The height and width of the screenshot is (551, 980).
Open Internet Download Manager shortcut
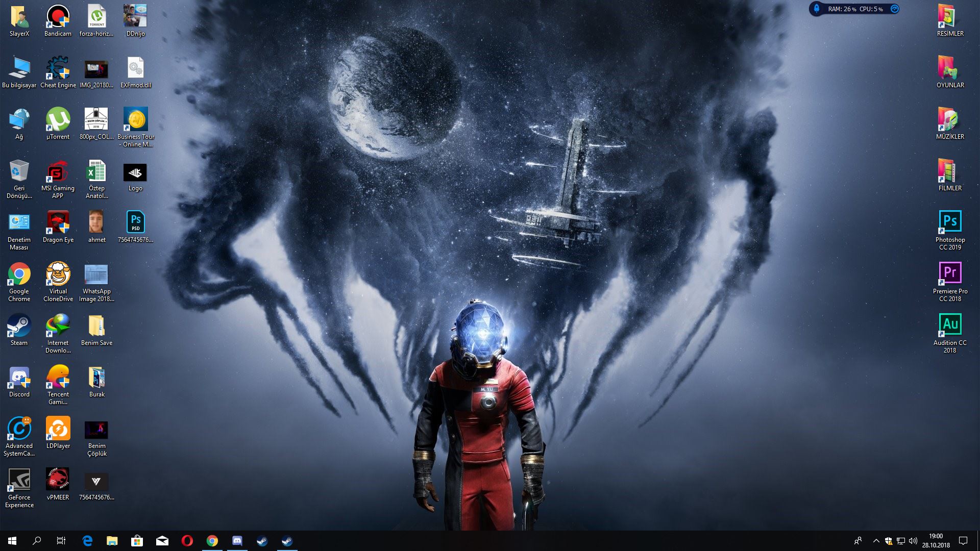[x=58, y=333]
